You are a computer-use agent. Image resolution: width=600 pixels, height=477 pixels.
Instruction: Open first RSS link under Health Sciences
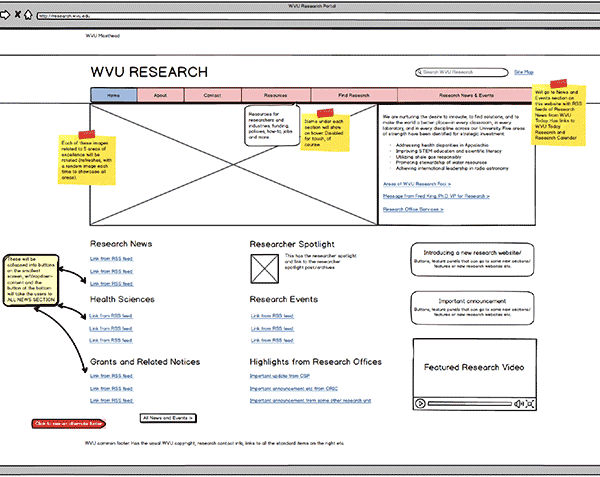click(111, 316)
